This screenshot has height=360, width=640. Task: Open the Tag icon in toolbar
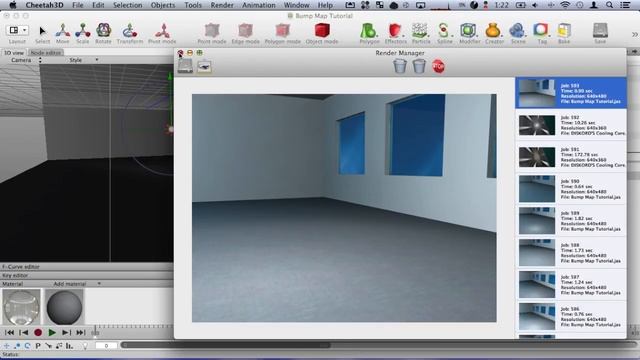click(x=541, y=30)
